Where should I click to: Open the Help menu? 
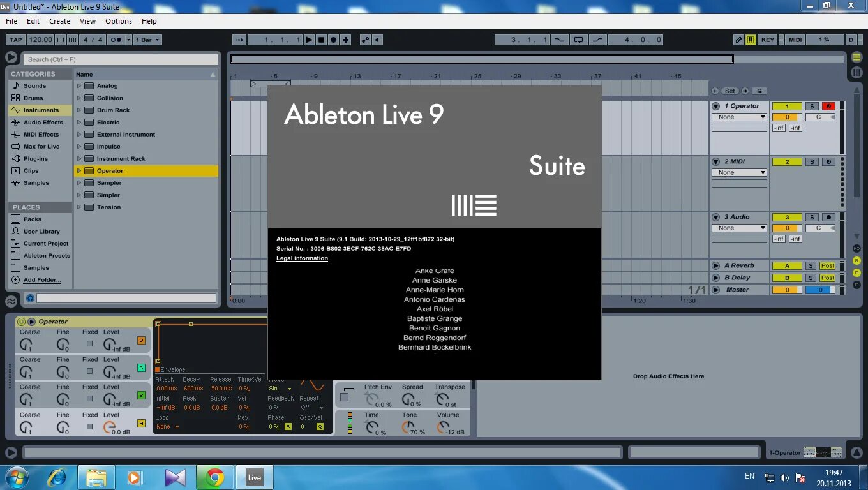tap(149, 21)
